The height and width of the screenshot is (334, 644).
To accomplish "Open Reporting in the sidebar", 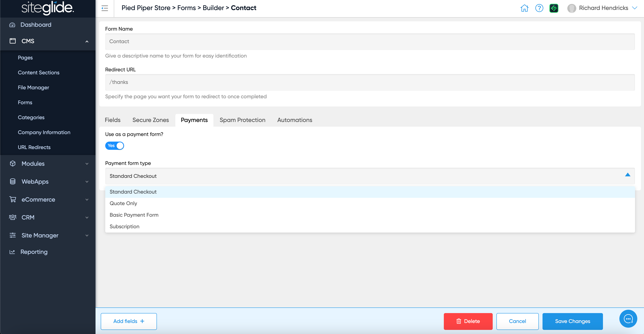I will coord(34,252).
